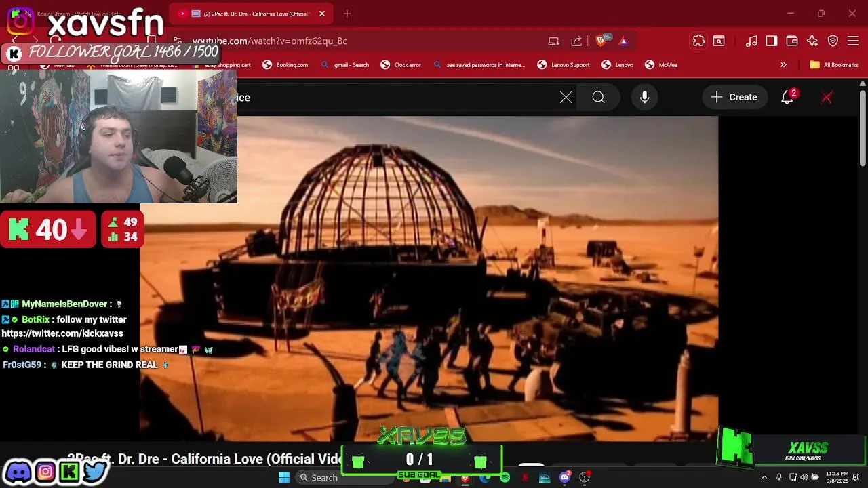The width and height of the screenshot is (868, 488).
Task: Close the 2Pac California Love tab
Action: (x=322, y=14)
